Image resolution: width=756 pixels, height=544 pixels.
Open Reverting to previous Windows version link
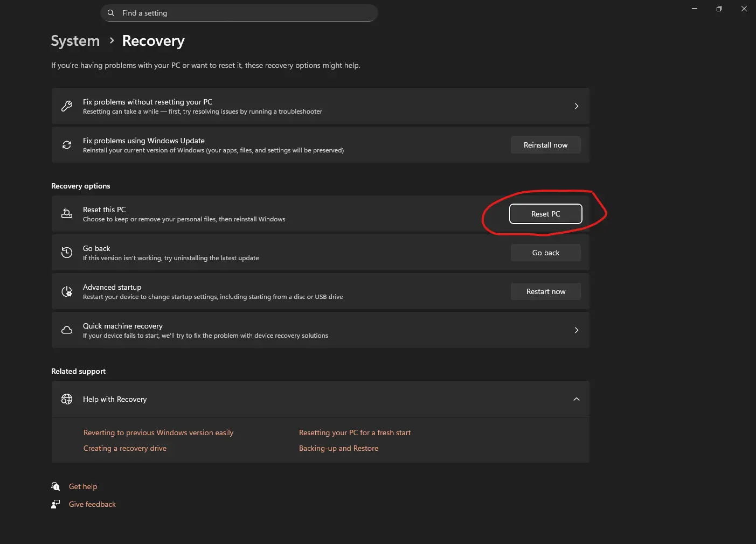pyautogui.click(x=158, y=433)
